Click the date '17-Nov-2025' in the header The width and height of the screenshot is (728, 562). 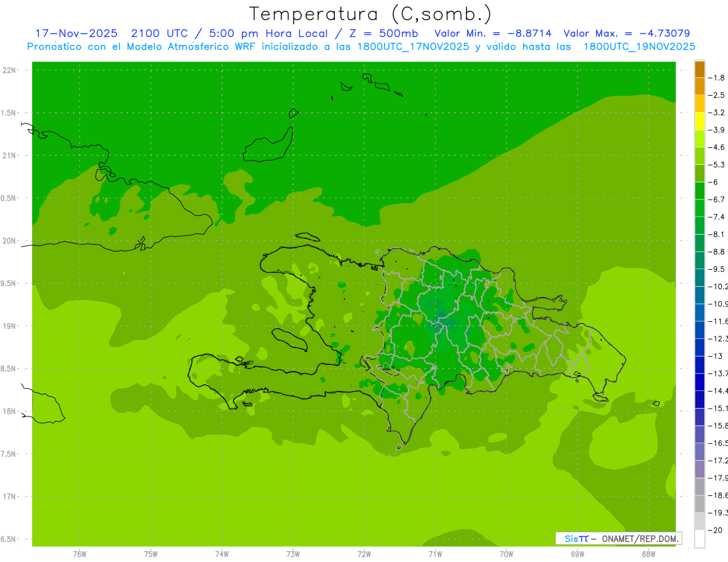(76, 33)
